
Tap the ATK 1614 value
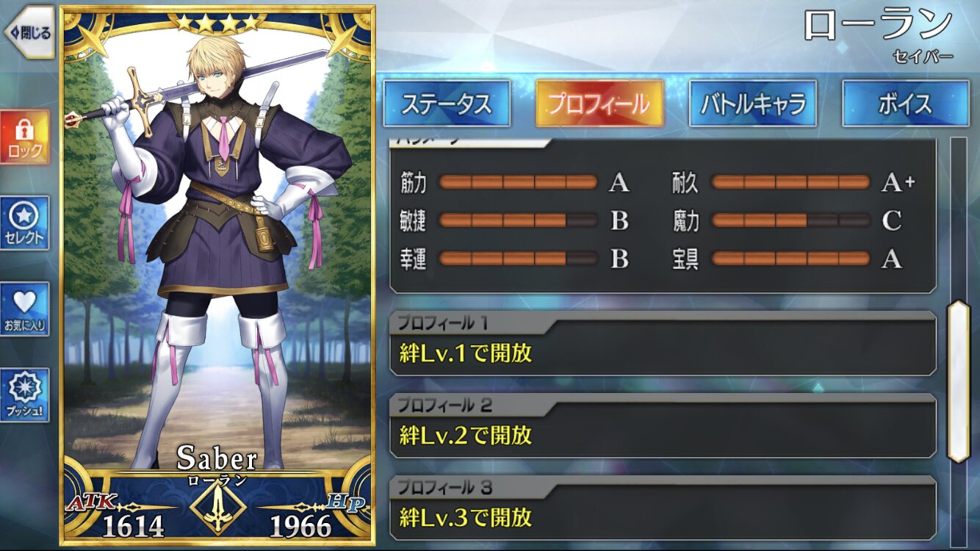point(133,526)
